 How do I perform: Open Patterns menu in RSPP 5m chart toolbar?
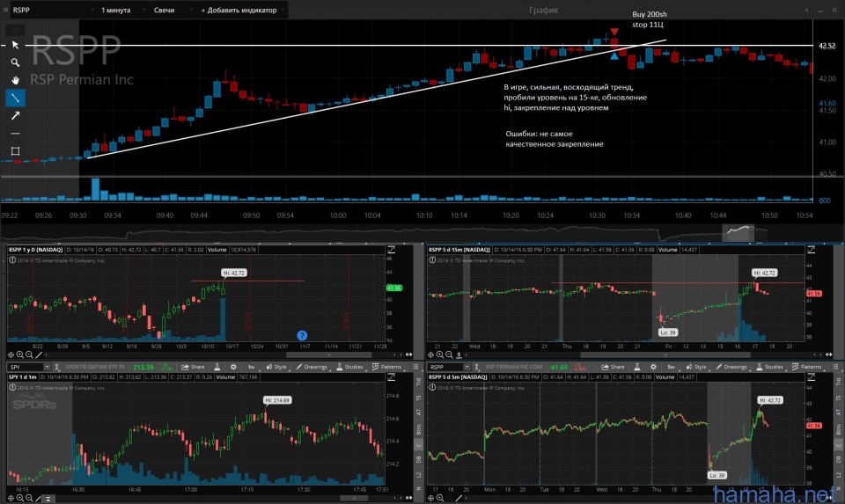click(x=807, y=367)
